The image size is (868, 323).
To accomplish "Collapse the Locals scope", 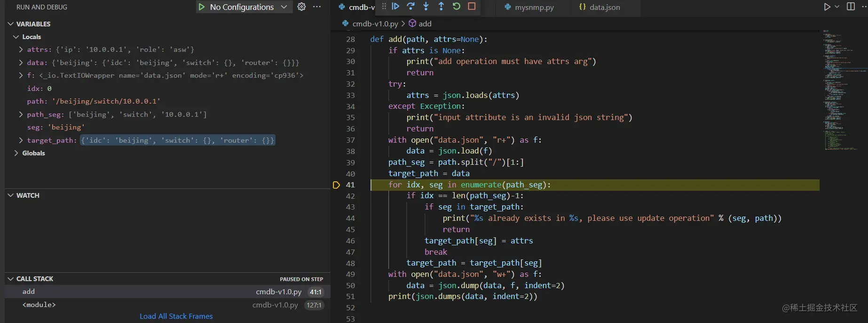I will coord(16,37).
